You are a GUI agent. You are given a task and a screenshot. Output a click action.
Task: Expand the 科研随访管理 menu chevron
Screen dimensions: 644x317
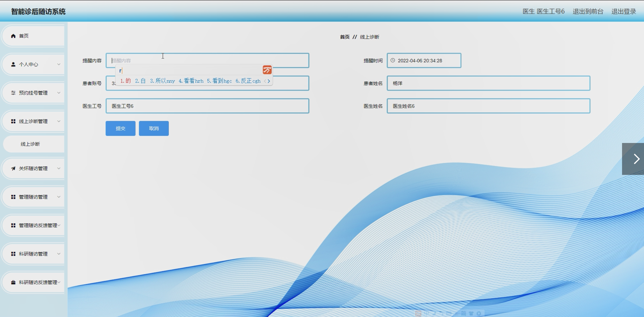pyautogui.click(x=59, y=254)
